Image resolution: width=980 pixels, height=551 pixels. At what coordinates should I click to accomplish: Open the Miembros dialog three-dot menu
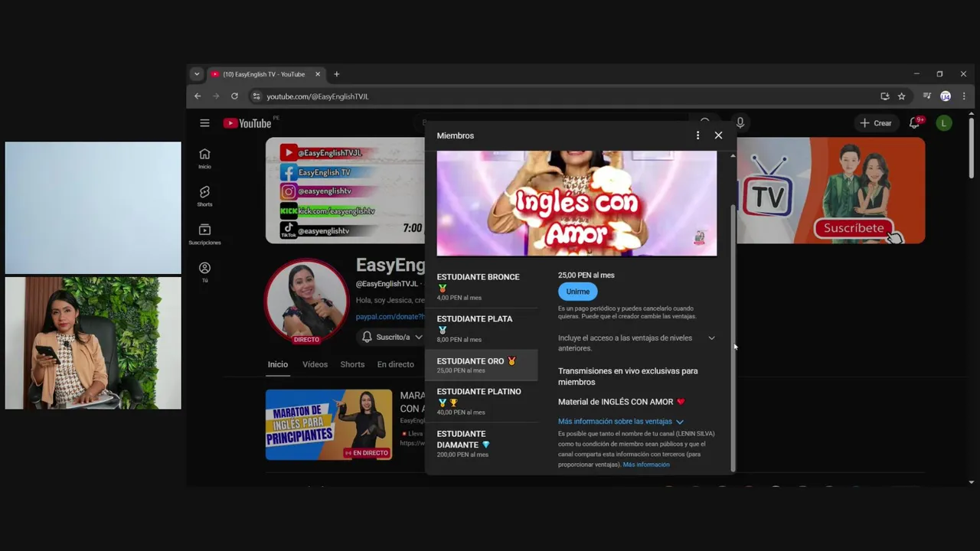(x=697, y=135)
